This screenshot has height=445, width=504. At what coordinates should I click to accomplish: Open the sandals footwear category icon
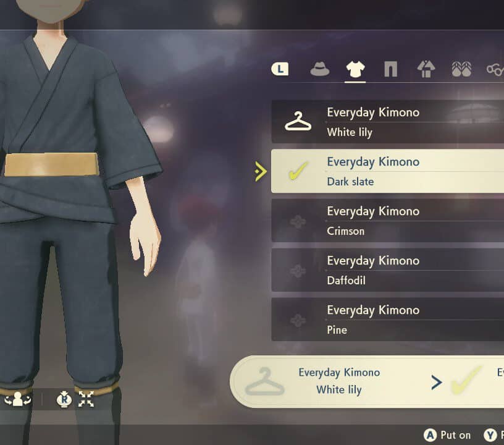coord(461,69)
